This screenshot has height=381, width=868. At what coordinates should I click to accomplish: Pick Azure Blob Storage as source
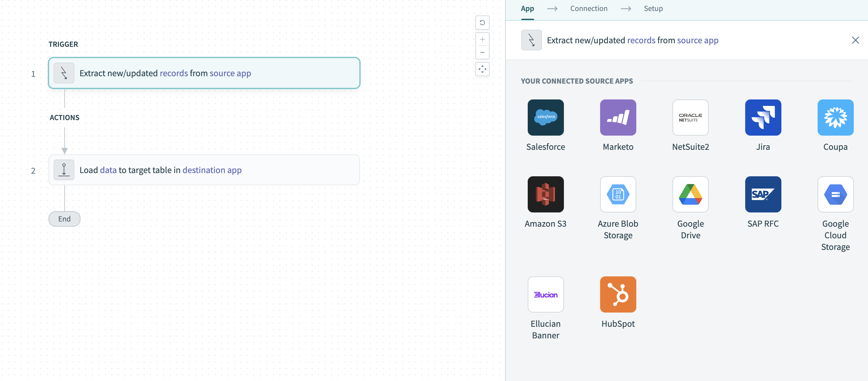point(618,201)
